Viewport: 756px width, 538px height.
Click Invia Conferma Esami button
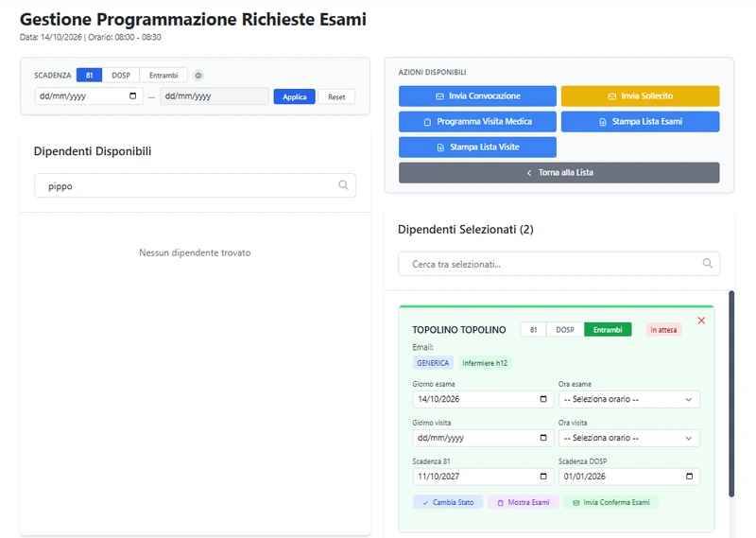click(x=611, y=502)
